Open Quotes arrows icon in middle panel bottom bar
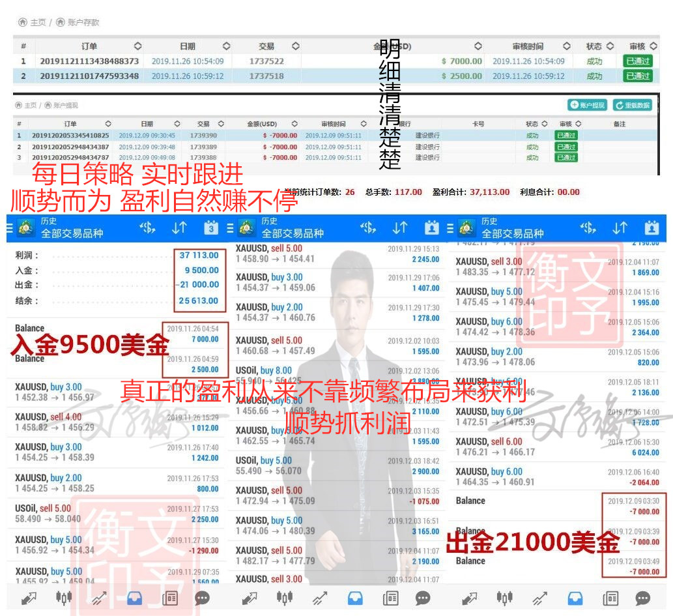Screen dimensions: 673x616 click(250, 598)
